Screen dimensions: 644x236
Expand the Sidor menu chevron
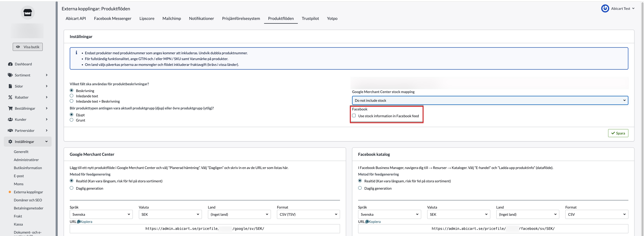(x=46, y=86)
